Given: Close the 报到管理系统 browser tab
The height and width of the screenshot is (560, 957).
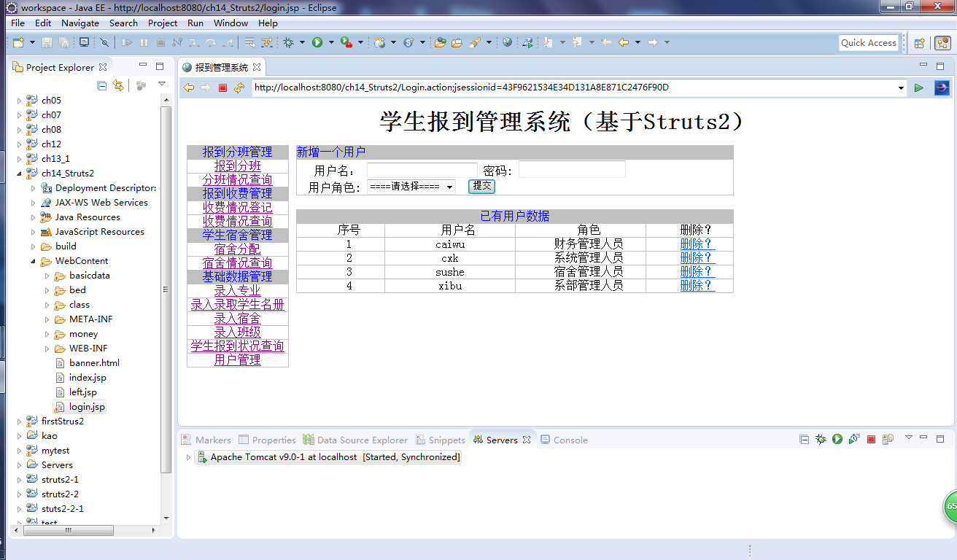Looking at the screenshot, I should tap(257, 67).
